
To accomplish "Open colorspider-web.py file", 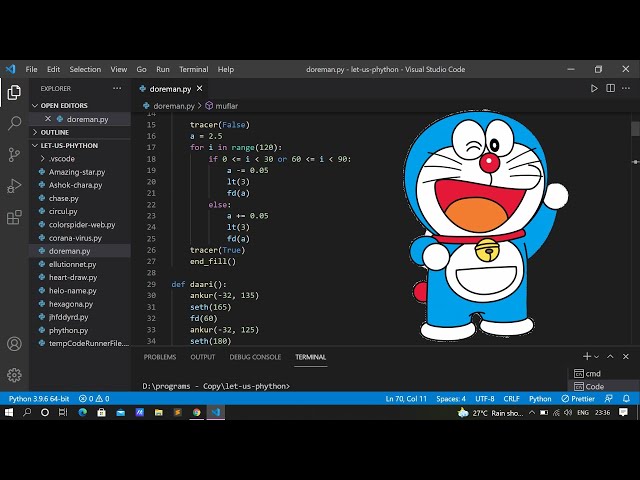I will coord(80,224).
